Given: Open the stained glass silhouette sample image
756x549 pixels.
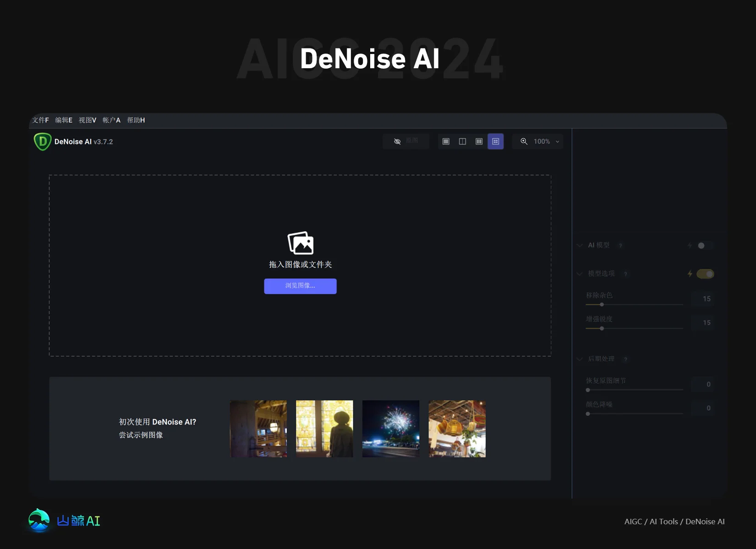Looking at the screenshot, I should 324,429.
